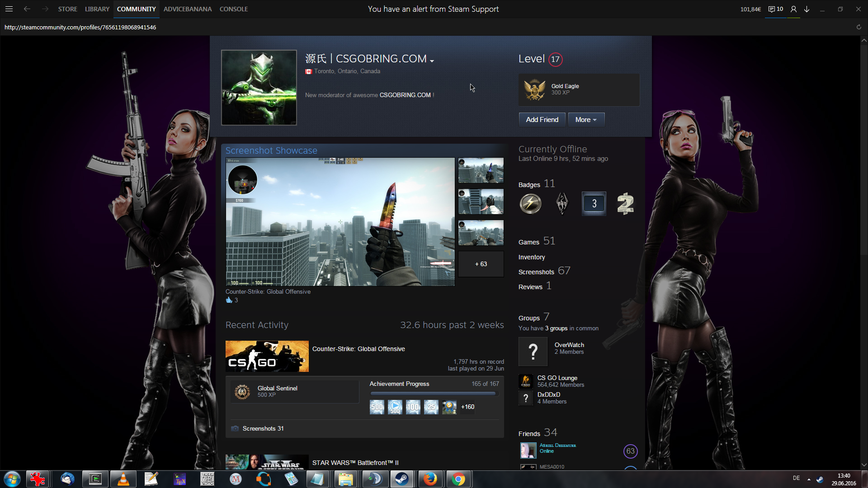Open the Skyrim badge icon
Image resolution: width=868 pixels, height=488 pixels.
click(562, 204)
